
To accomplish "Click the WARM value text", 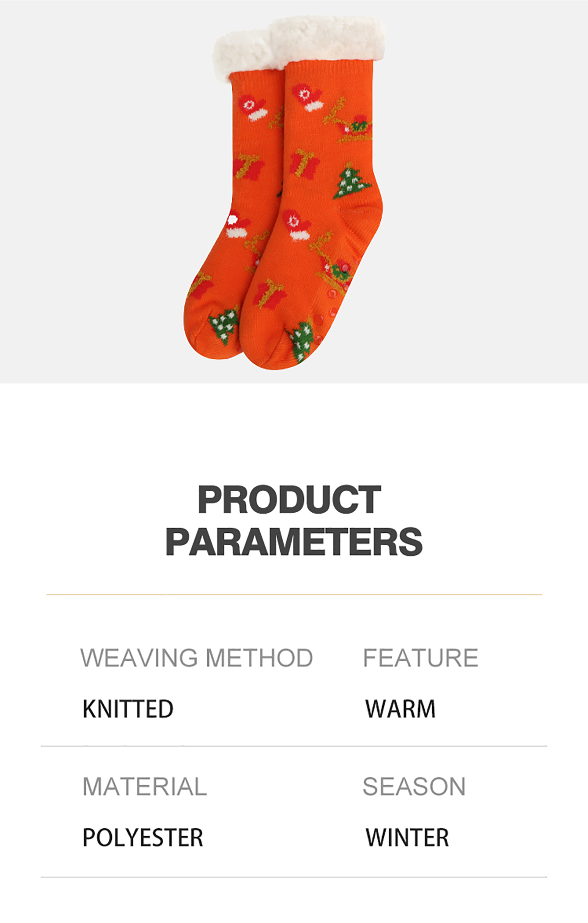I will [x=400, y=709].
